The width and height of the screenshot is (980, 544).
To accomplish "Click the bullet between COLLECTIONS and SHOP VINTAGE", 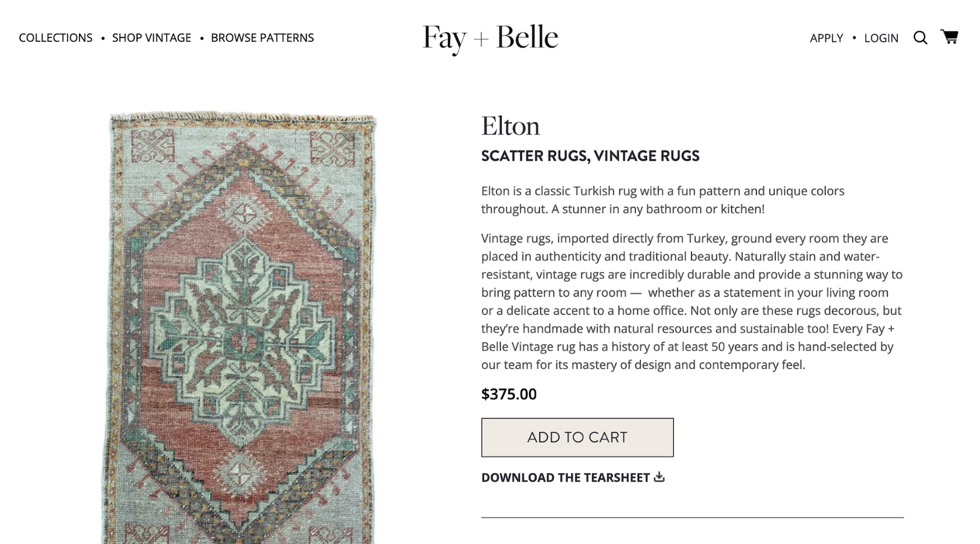I will point(102,38).
